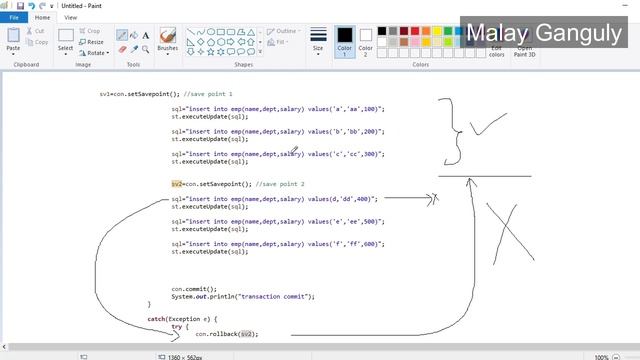
Task: Click the Undo arrow icon
Action: point(31,6)
